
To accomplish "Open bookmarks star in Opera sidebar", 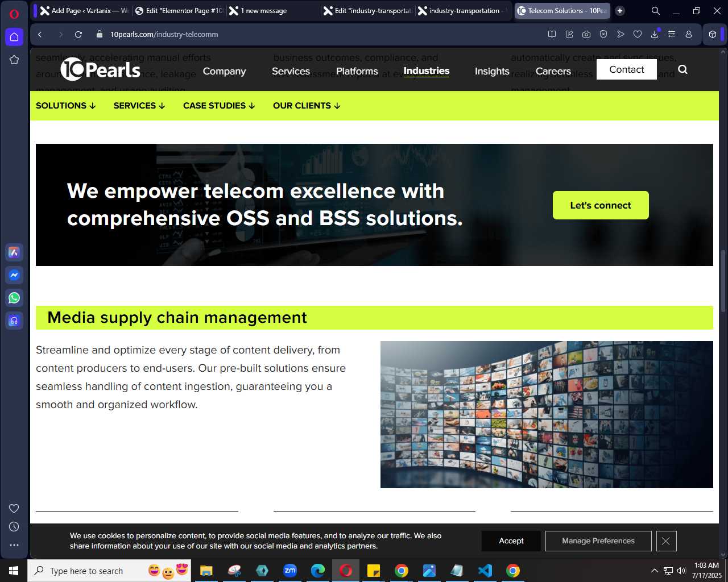I will pos(14,60).
